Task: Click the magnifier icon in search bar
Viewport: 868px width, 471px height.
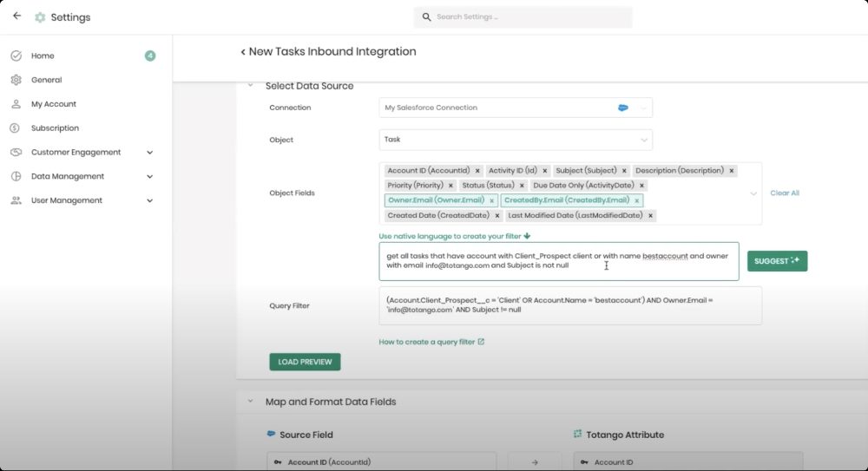Action: [x=426, y=17]
